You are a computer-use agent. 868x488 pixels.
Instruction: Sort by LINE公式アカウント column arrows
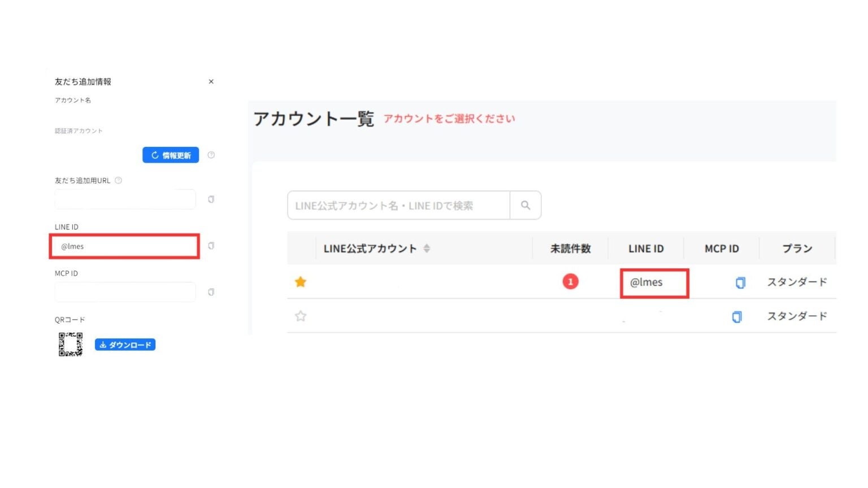pyautogui.click(x=427, y=249)
